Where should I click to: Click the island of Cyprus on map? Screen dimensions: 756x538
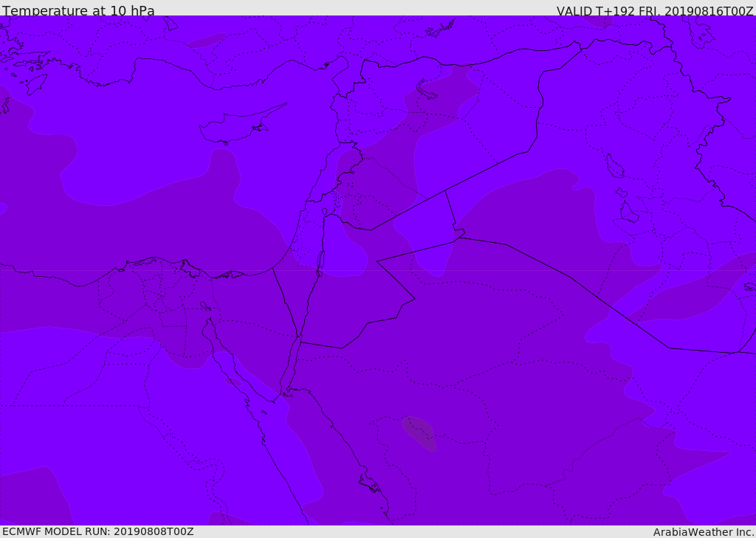point(242,125)
